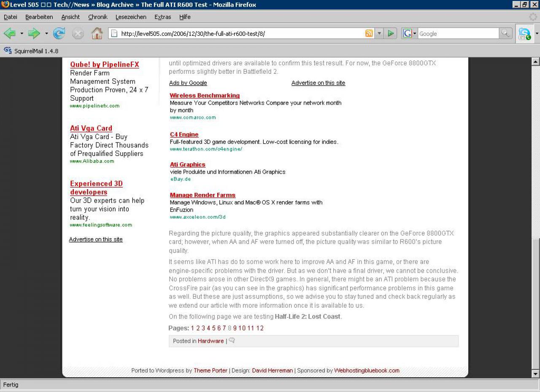Open the Lesezeichen menu
540x392 pixels.
tap(131, 17)
